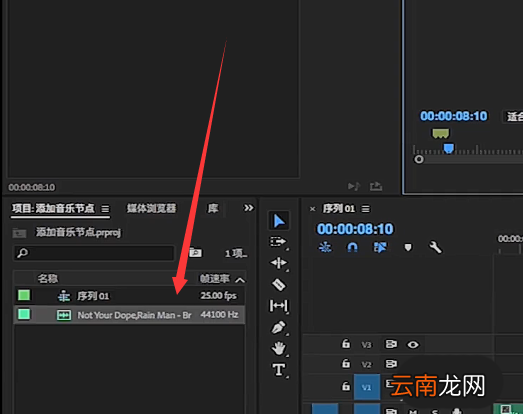
Task: Click the project panel search field
Action: (x=94, y=253)
